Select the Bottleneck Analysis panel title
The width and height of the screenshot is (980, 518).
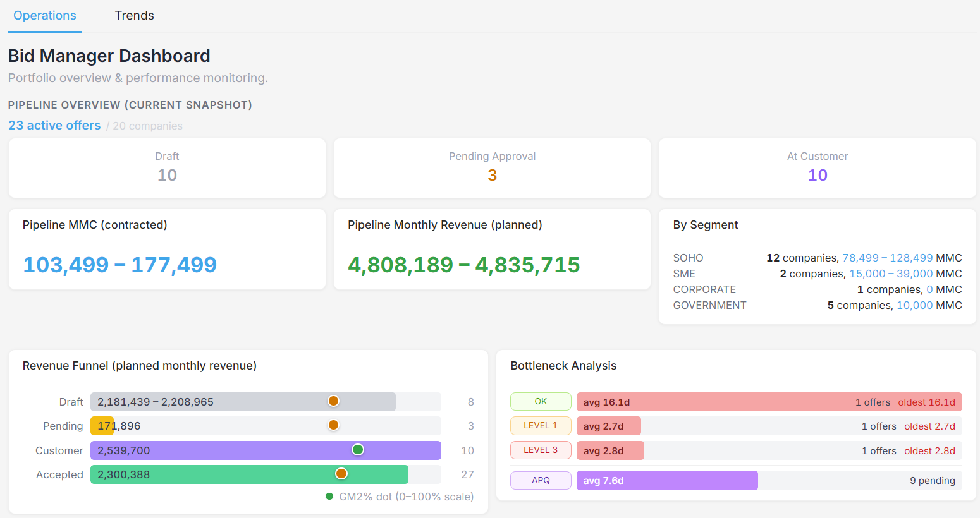coord(563,366)
